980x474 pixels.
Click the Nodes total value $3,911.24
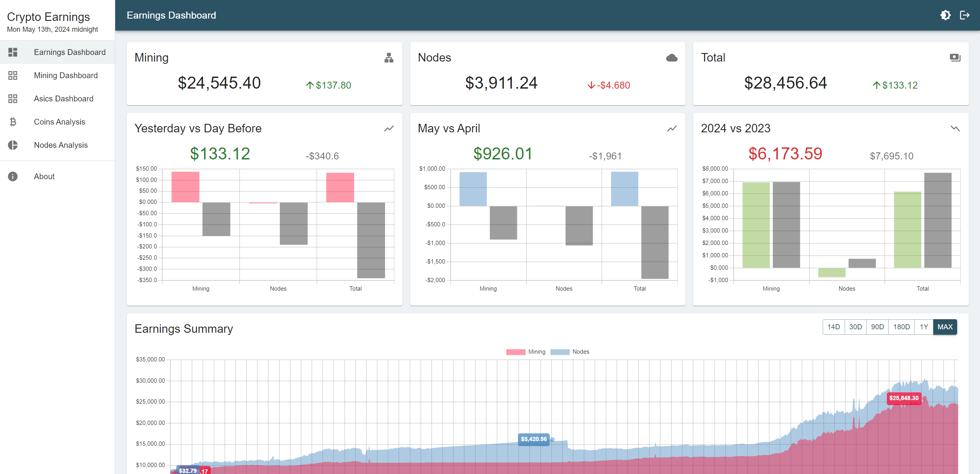[501, 83]
